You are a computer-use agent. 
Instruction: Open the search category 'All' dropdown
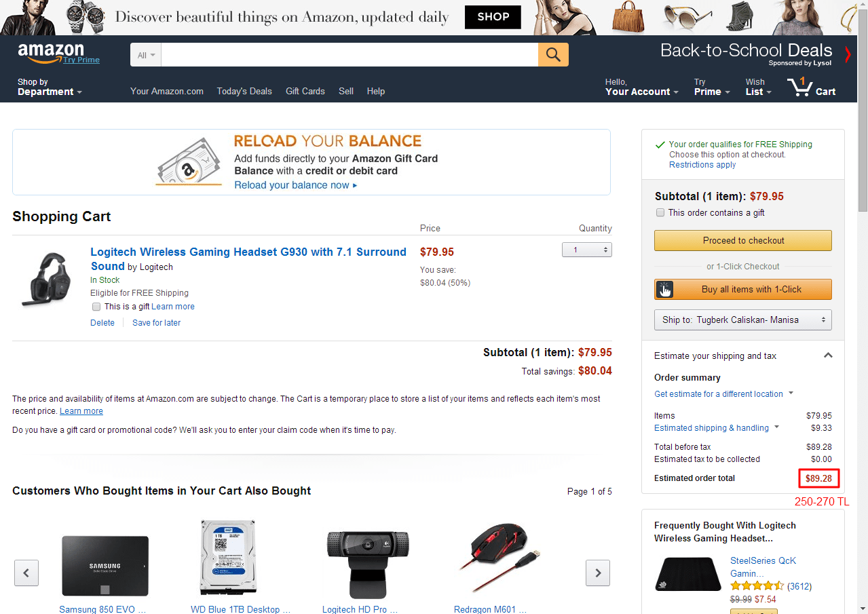[x=146, y=55]
